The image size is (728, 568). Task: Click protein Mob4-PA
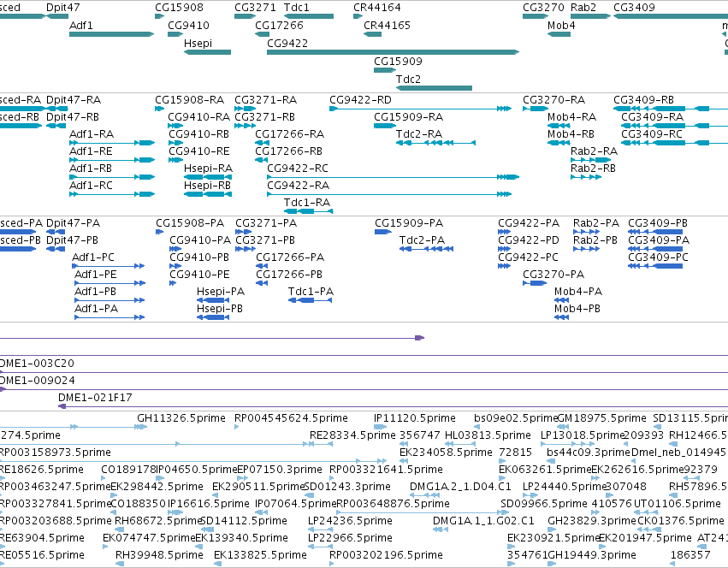point(561,300)
